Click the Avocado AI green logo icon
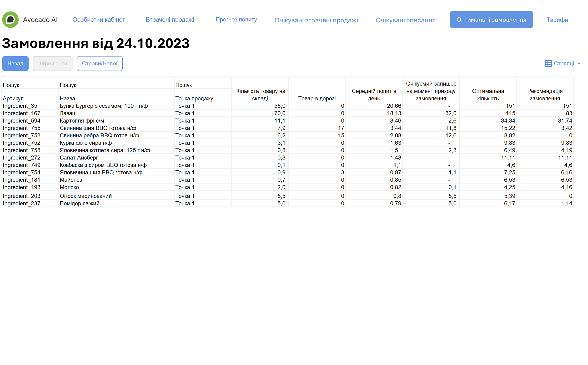This screenshot has width=588, height=365. (x=10, y=20)
